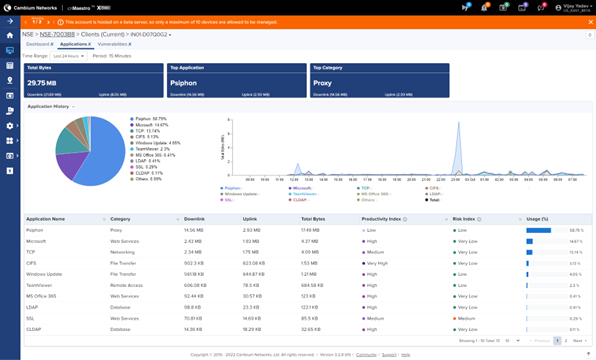Image resolution: width=596 pixels, height=360 pixels.
Task: Click the TeamViewer row name cell
Action: (x=39, y=285)
